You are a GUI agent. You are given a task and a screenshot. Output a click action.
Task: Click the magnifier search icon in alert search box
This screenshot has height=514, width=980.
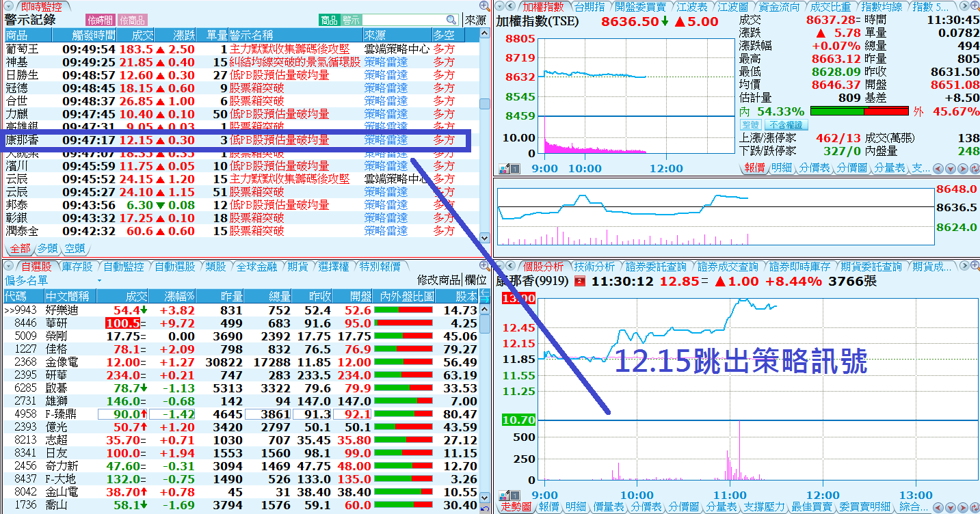[x=451, y=21]
